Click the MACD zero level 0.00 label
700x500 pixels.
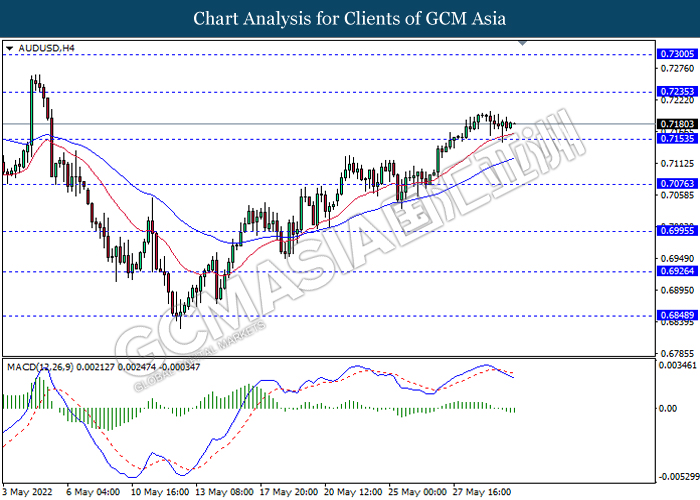click(667, 408)
